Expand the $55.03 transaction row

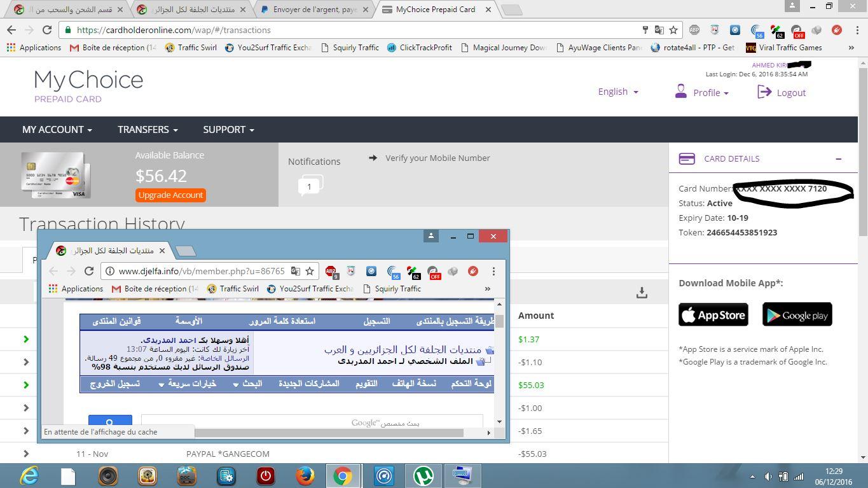pos(26,385)
